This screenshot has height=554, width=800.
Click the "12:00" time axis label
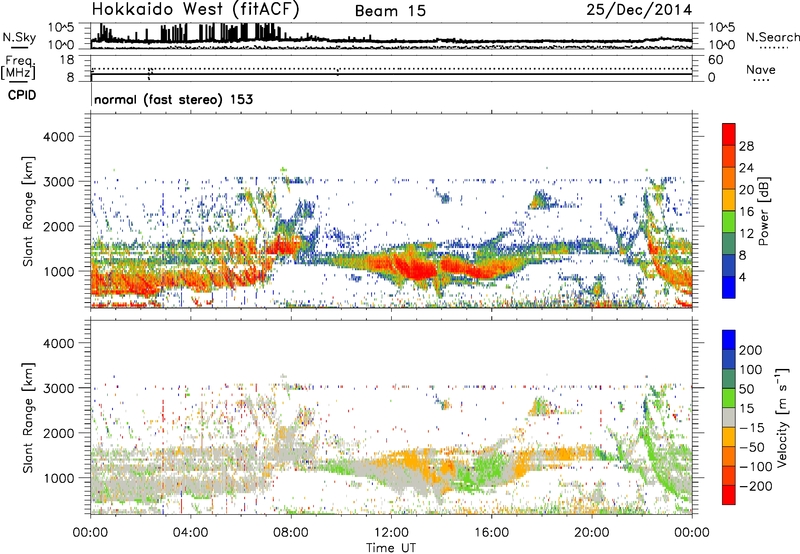click(x=391, y=533)
